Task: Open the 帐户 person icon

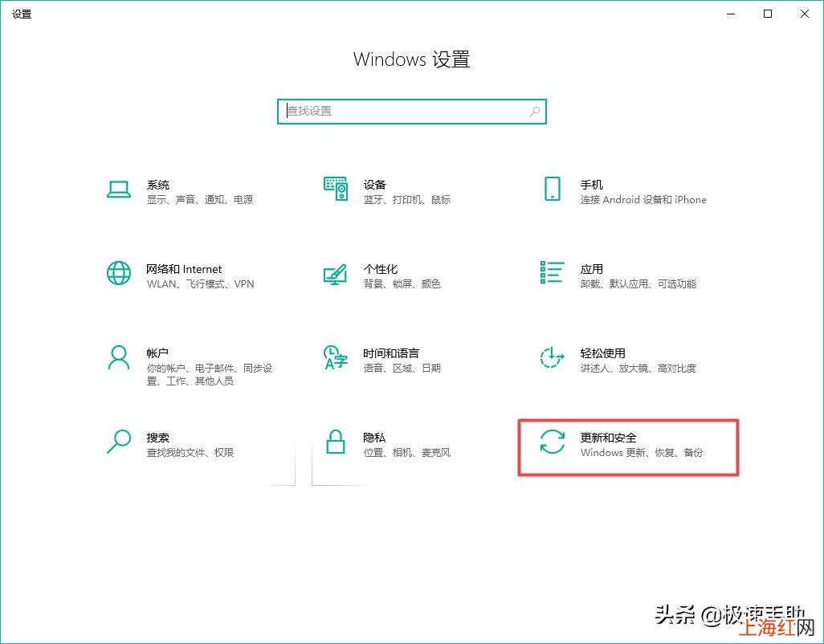Action: click(x=119, y=357)
